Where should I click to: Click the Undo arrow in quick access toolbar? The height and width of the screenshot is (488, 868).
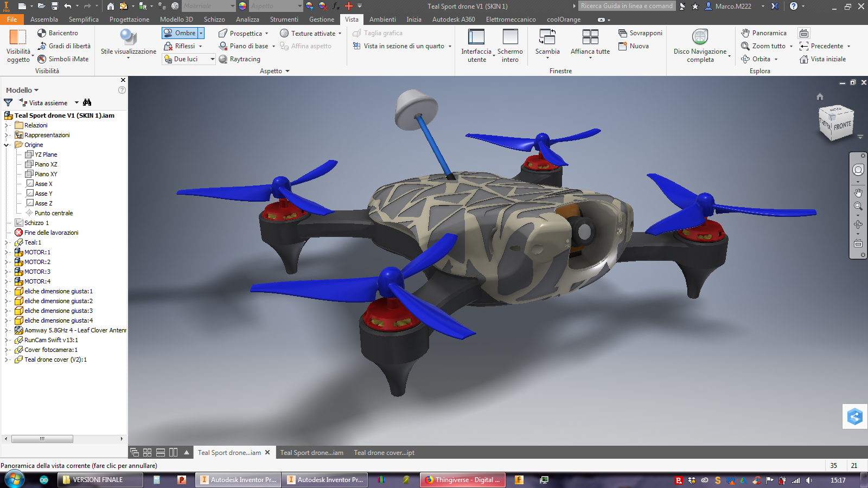click(x=68, y=6)
